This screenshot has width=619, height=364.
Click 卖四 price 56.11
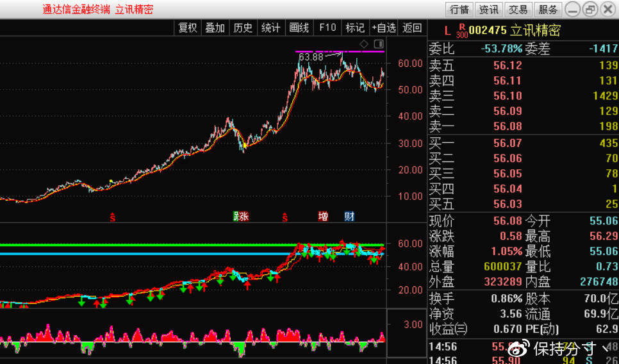point(508,81)
